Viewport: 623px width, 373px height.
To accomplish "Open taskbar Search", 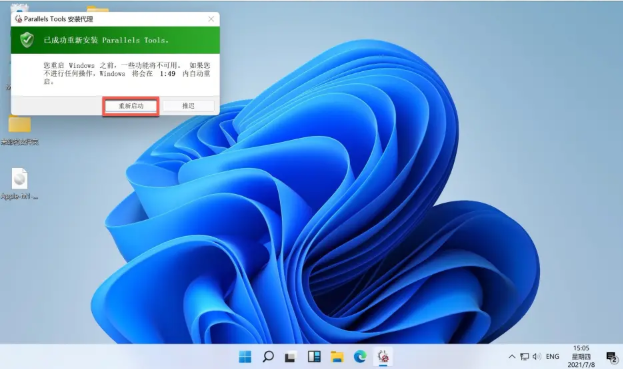I will [x=268, y=356].
